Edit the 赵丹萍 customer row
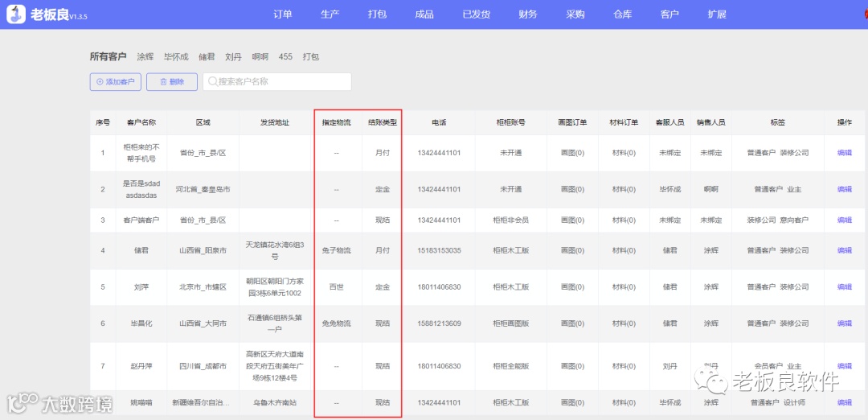868x420 pixels. click(x=844, y=366)
